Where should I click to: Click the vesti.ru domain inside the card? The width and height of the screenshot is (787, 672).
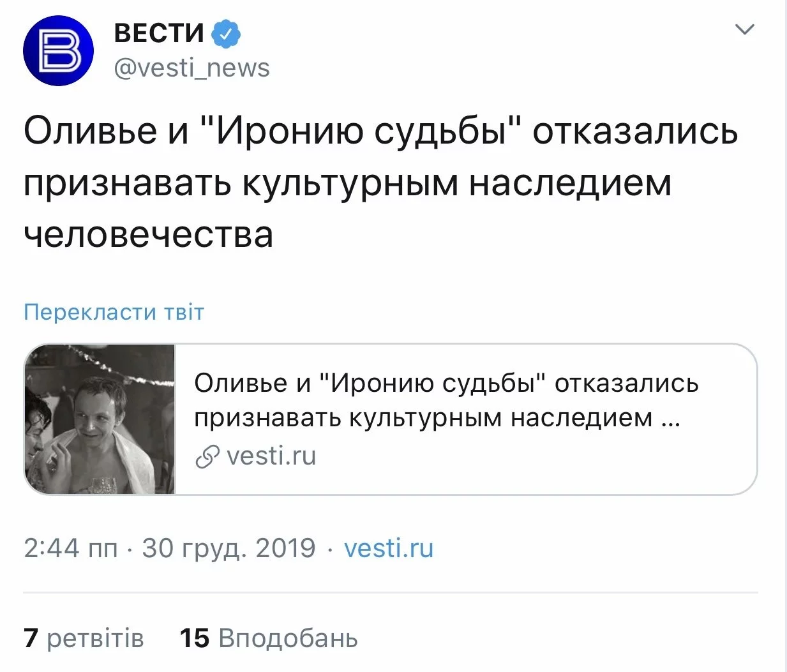click(x=271, y=456)
